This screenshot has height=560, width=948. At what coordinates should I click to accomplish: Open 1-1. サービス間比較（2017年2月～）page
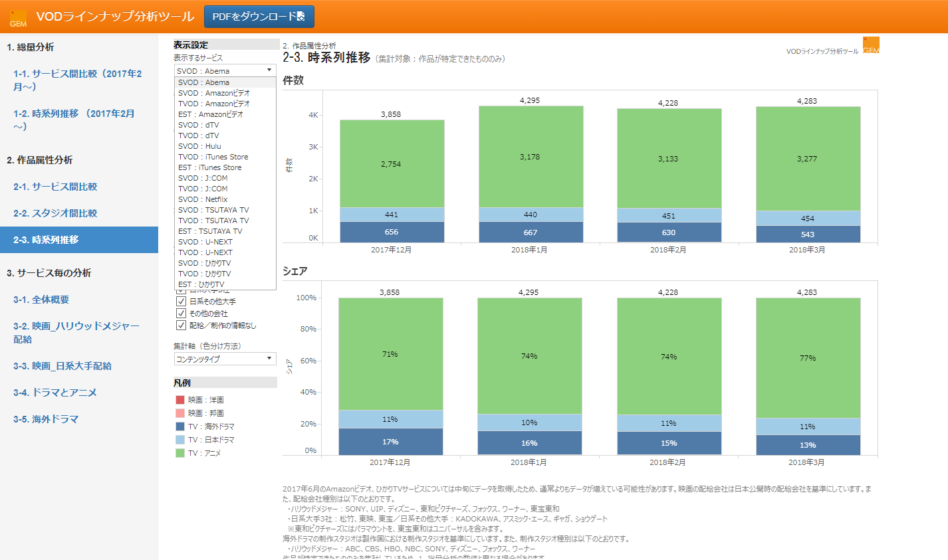78,80
